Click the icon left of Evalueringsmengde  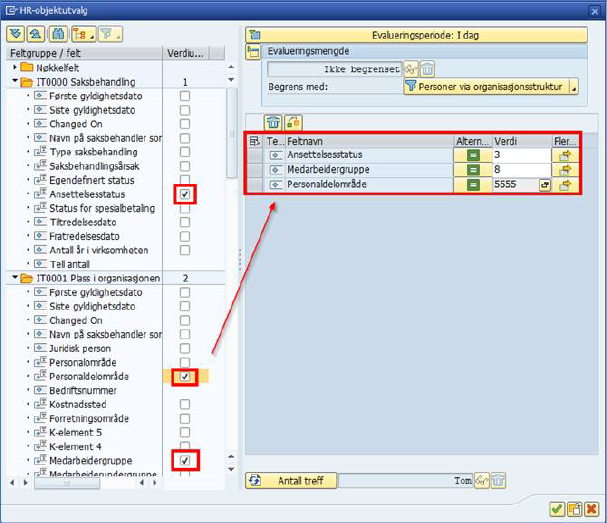254,51
